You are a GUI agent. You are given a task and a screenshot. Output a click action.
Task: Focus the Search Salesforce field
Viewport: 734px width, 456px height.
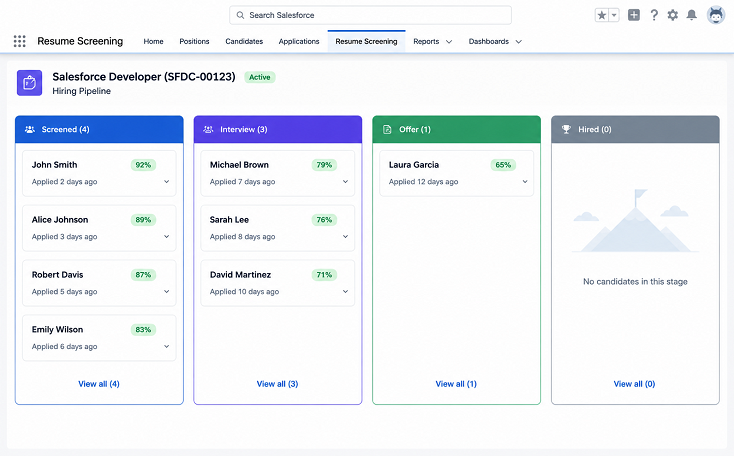point(370,15)
